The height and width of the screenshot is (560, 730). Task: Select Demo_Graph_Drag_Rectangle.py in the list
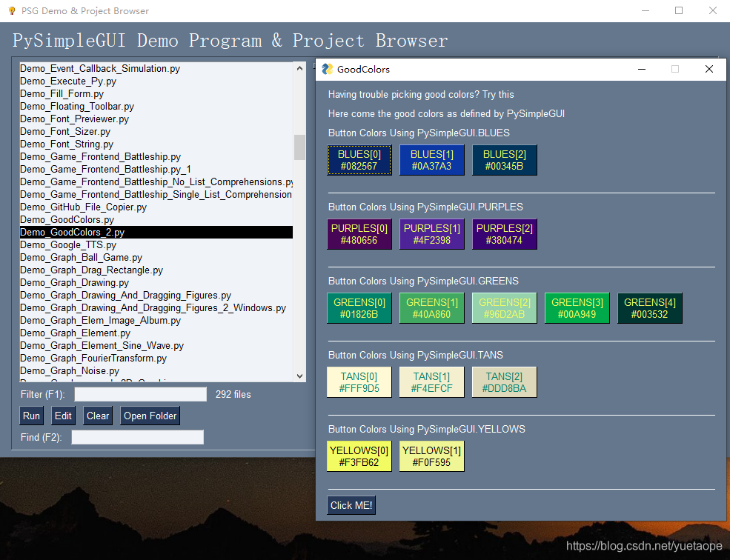tap(156, 270)
